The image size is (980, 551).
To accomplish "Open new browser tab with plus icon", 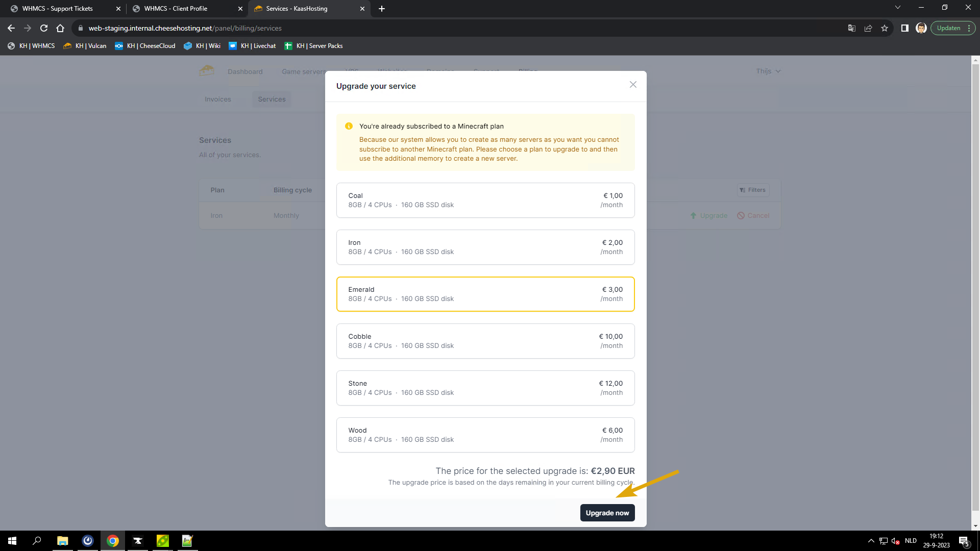I will (x=382, y=9).
